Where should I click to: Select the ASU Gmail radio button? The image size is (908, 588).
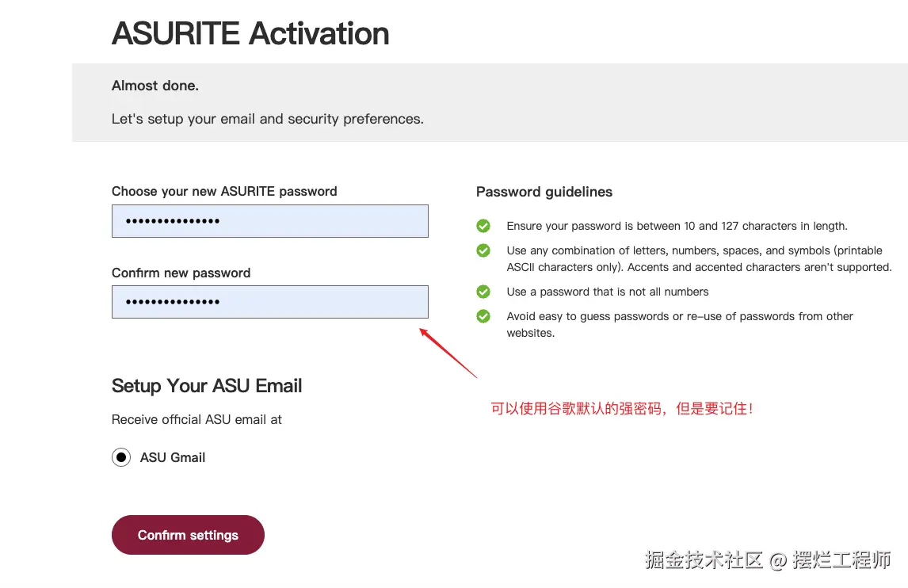coord(121,457)
